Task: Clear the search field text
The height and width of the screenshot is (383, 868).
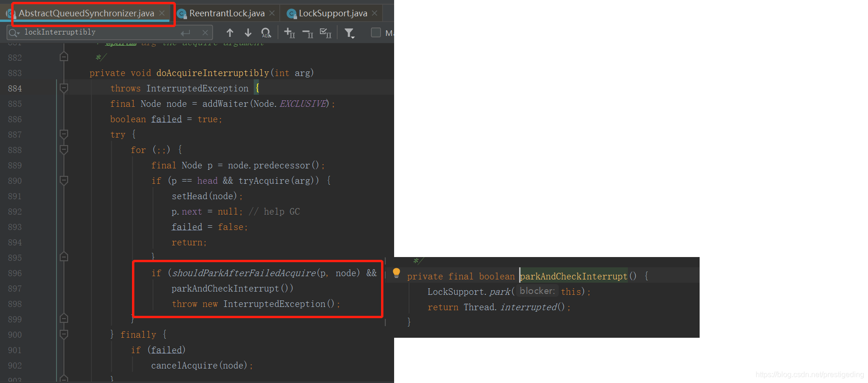Action: click(205, 33)
